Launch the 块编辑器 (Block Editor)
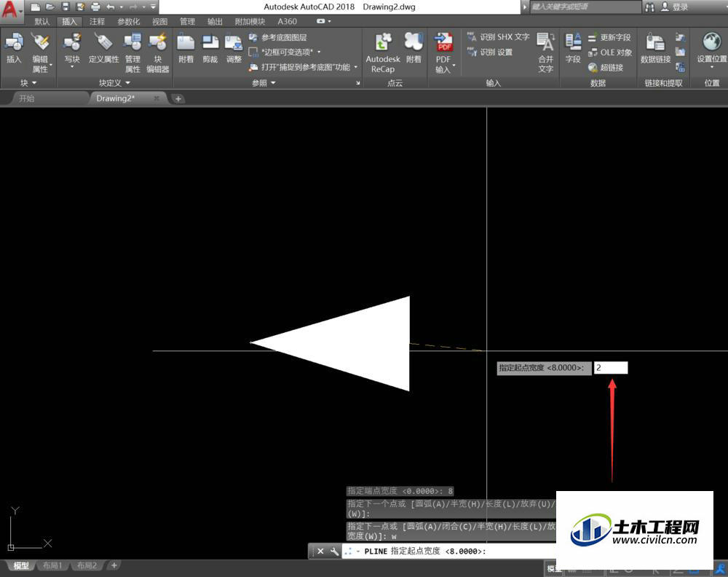728x577 pixels. (158, 52)
